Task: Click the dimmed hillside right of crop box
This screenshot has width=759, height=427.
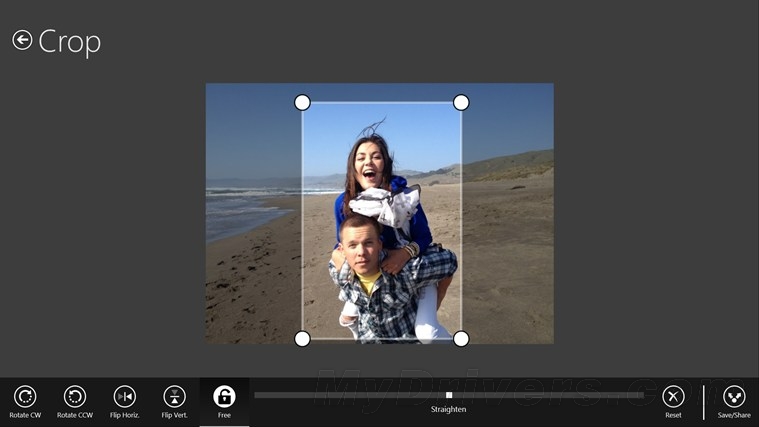Action: 508,165
